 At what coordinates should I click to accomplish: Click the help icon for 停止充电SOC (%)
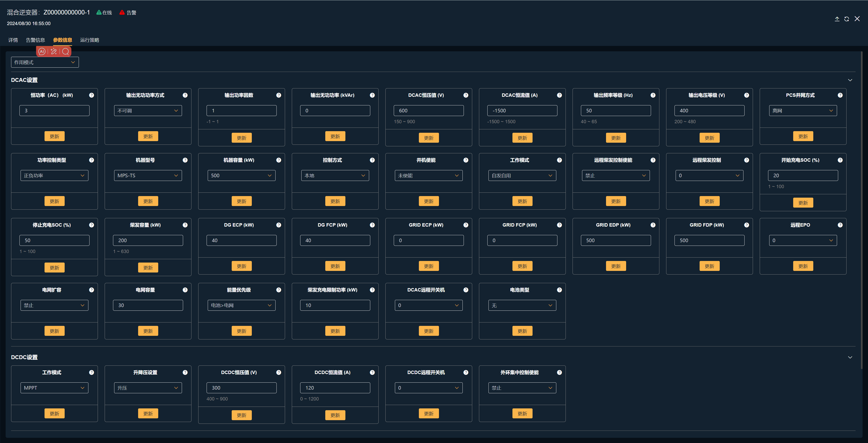(91, 225)
